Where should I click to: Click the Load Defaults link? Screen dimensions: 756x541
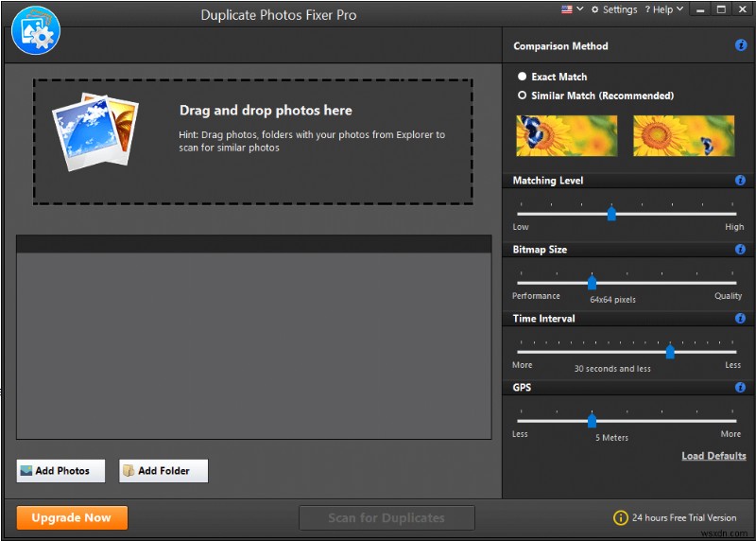[713, 456]
